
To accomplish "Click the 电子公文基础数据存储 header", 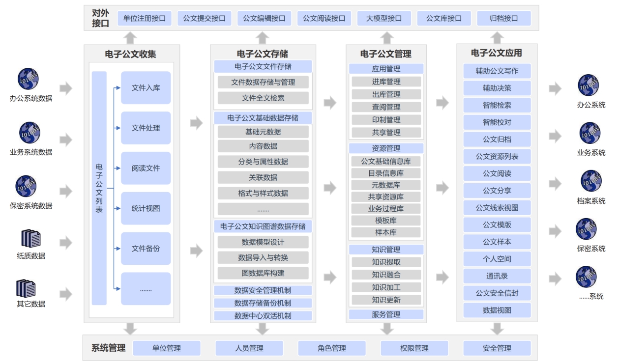I will click(263, 118).
